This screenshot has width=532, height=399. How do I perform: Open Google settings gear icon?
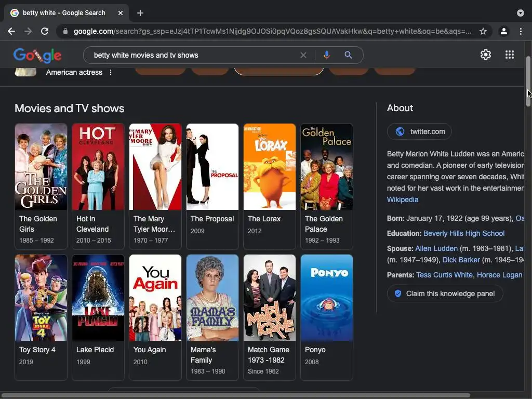pos(486,55)
